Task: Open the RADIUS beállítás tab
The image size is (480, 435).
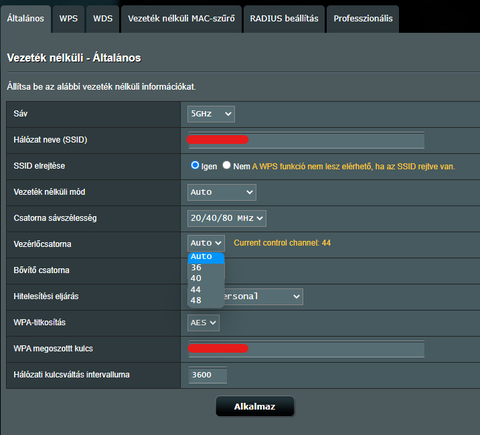Action: coord(284,19)
